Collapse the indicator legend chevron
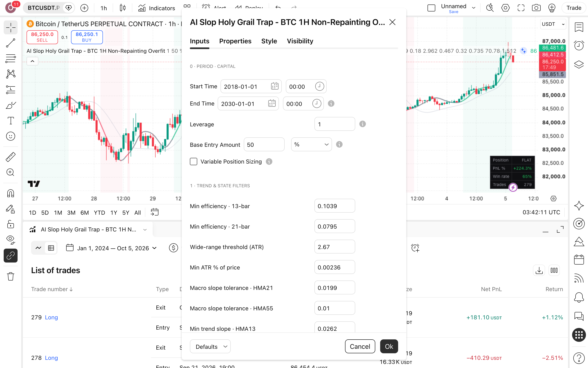 click(32, 61)
